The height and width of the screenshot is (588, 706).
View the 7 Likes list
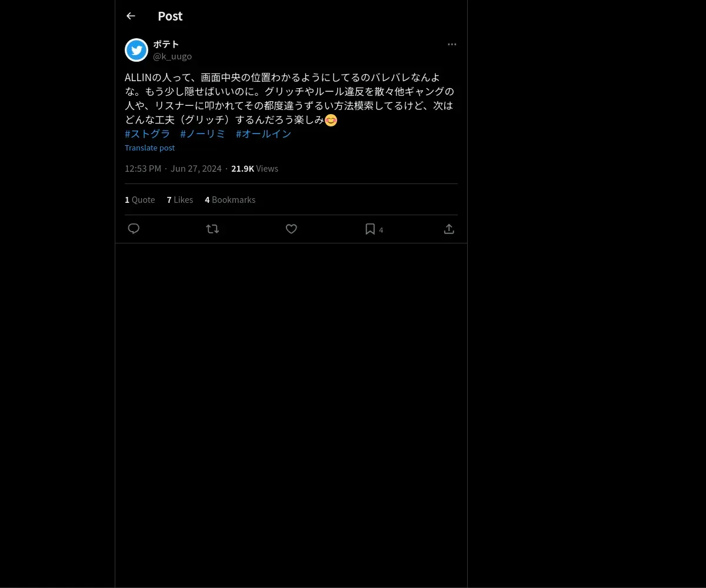click(180, 199)
